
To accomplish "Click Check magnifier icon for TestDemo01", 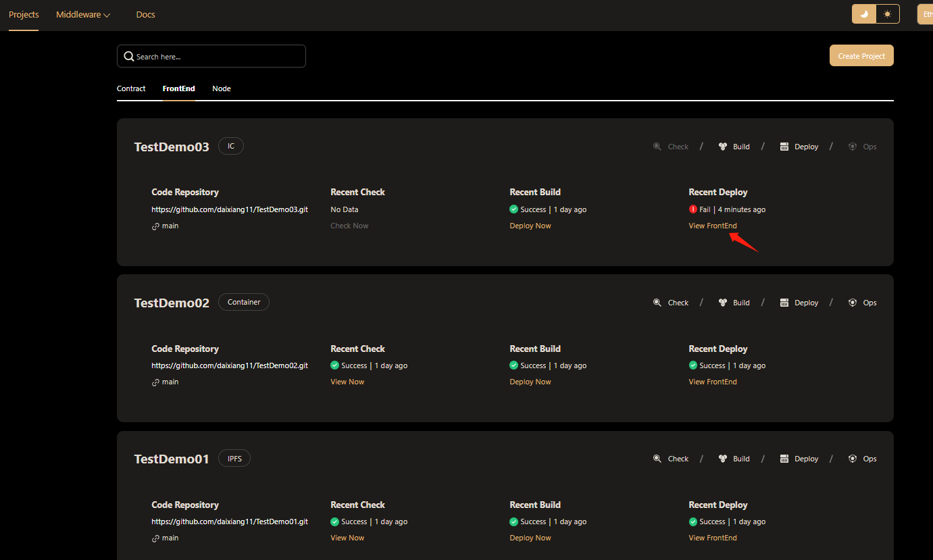I will pos(657,459).
